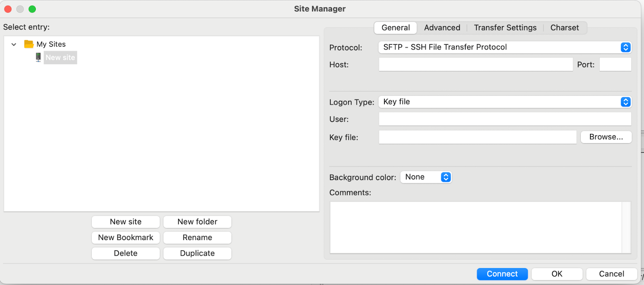Image resolution: width=644 pixels, height=285 pixels.
Task: Select the My Sites folder label
Action: point(51,44)
